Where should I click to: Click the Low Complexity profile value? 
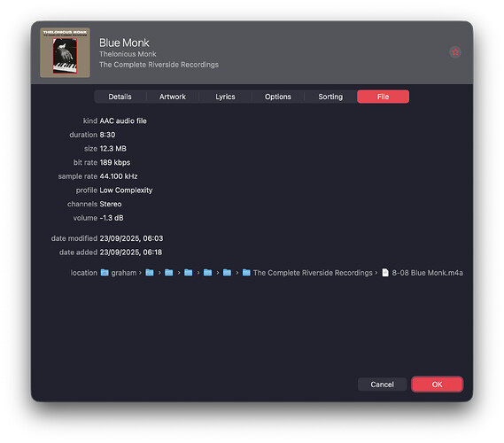tap(126, 190)
